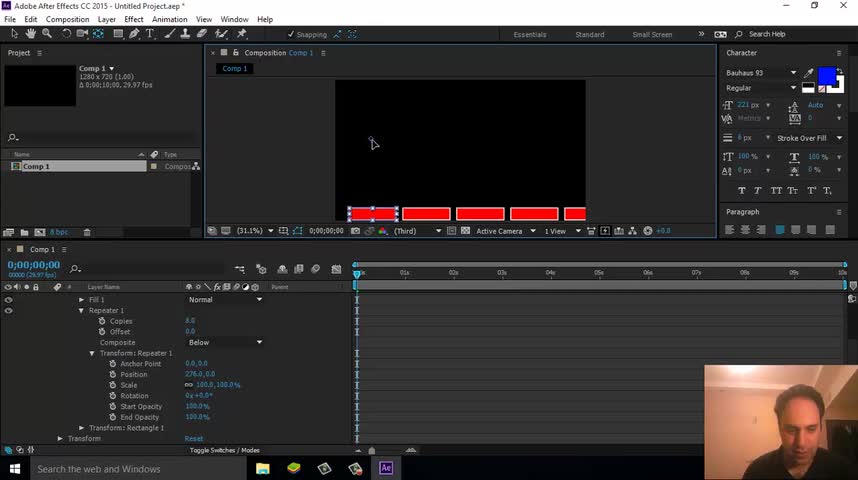
Task: Click the new folder icon in Project panel
Action: [24, 232]
